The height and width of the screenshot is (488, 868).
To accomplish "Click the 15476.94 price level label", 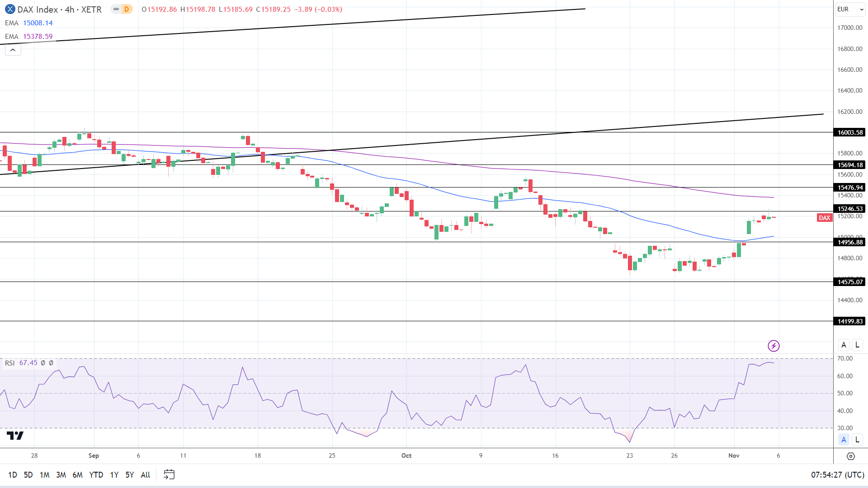I will [x=849, y=188].
